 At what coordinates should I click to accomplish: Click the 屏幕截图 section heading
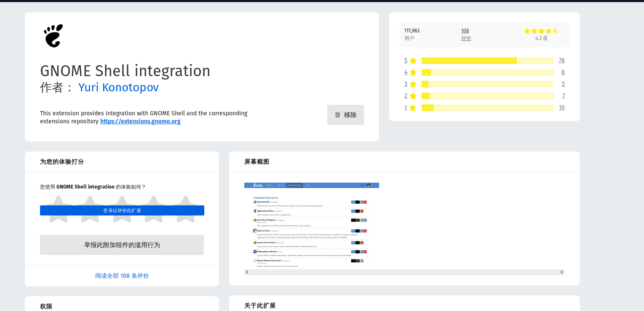(257, 162)
